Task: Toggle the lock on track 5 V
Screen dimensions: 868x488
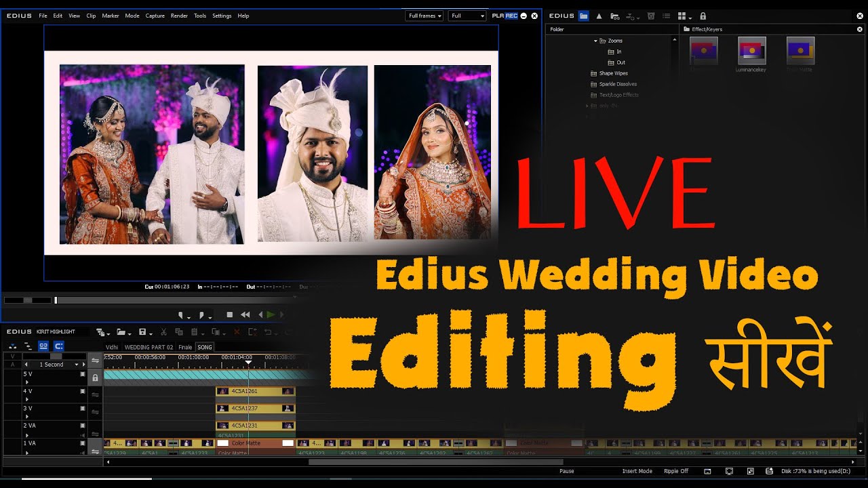Action: click(x=95, y=378)
